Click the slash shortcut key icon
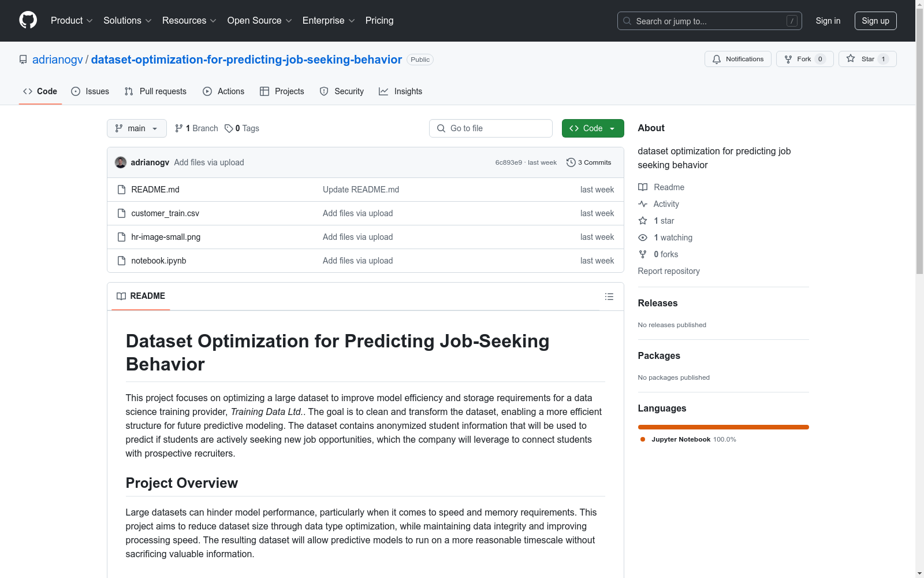Viewport: 924px width, 578px height. pos(792,21)
